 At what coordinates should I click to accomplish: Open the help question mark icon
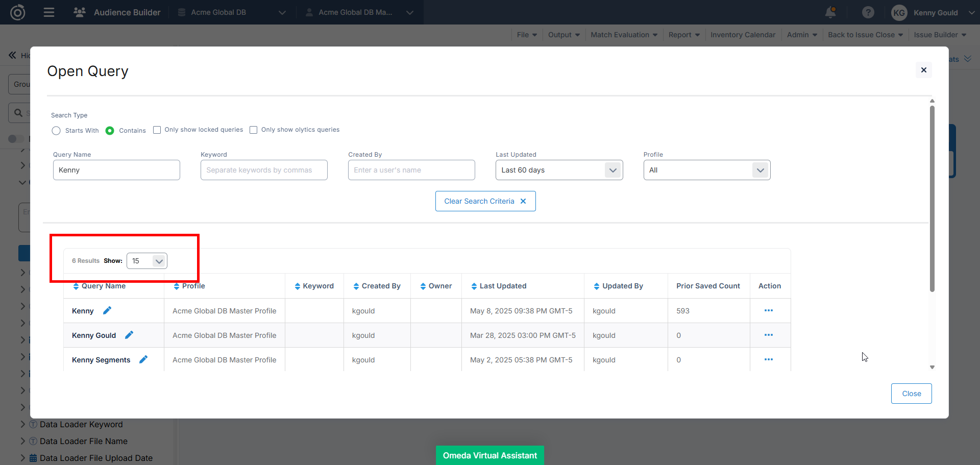868,12
